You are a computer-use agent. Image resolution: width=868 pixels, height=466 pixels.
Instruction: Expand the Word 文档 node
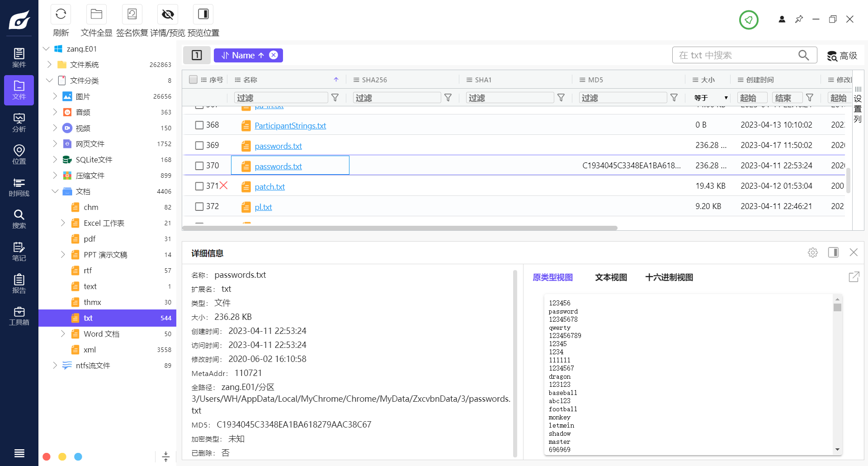(63, 333)
